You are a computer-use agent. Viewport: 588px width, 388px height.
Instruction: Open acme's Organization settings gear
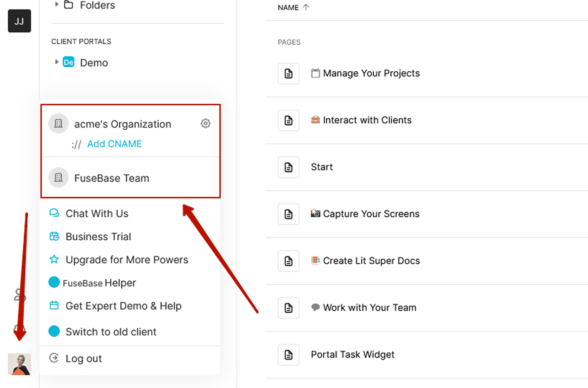(205, 124)
